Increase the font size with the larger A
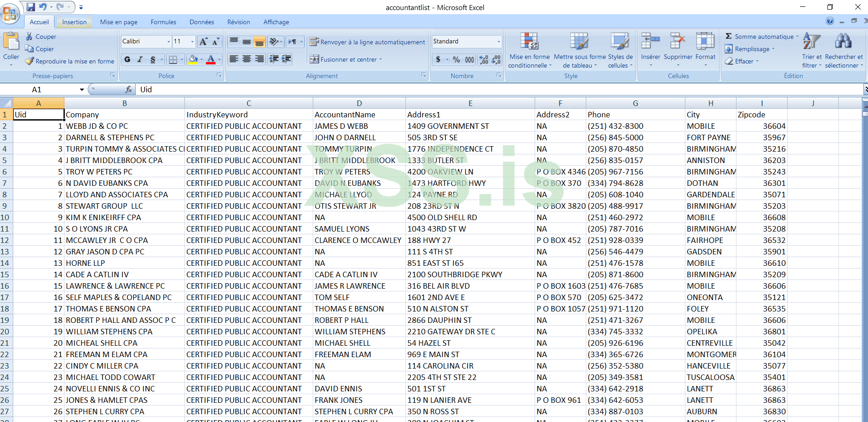Screen dimensions: 868x422 pyautogui.click(x=203, y=42)
